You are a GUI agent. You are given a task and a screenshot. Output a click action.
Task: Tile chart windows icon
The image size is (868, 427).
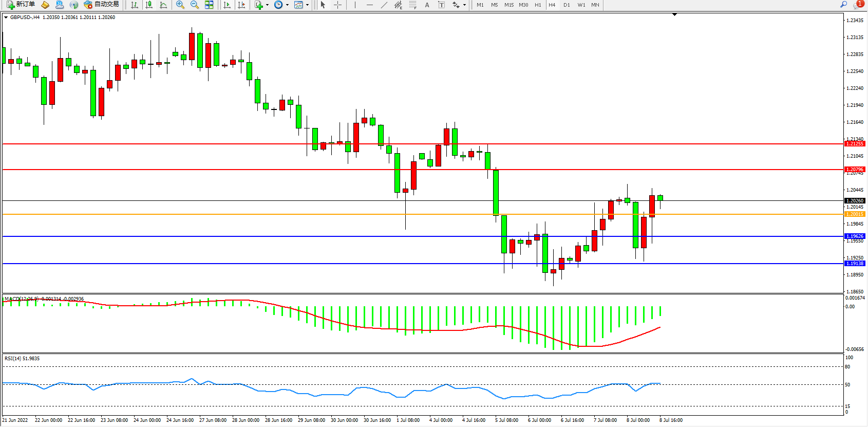(209, 5)
